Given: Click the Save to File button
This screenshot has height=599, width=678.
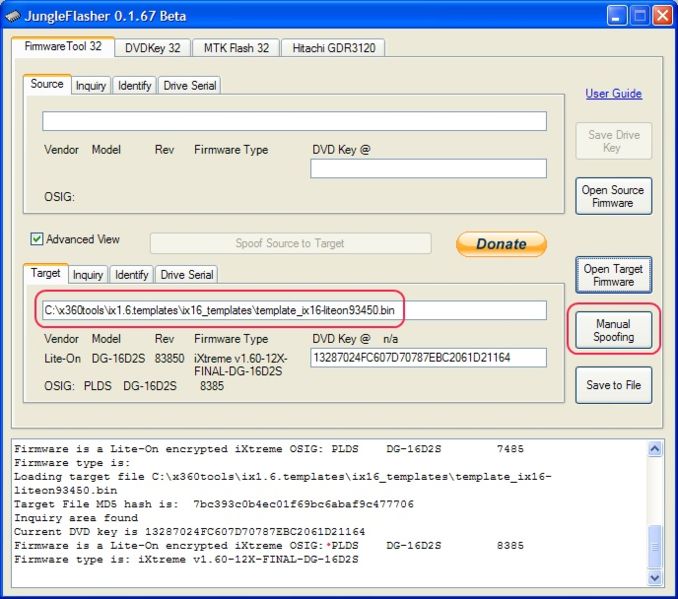Looking at the screenshot, I should (x=614, y=385).
